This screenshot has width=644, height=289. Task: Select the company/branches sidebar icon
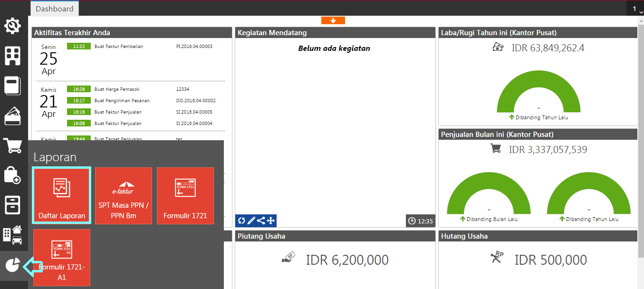pos(13,56)
